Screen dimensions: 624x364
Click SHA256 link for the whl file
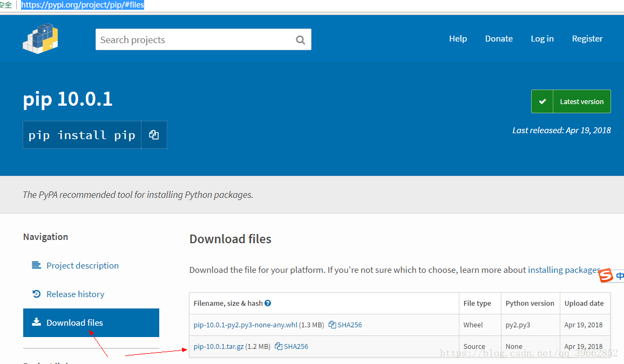349,325
